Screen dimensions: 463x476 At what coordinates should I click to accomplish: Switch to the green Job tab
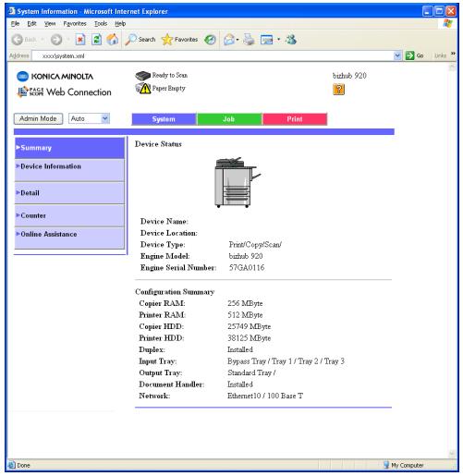pyautogui.click(x=229, y=119)
